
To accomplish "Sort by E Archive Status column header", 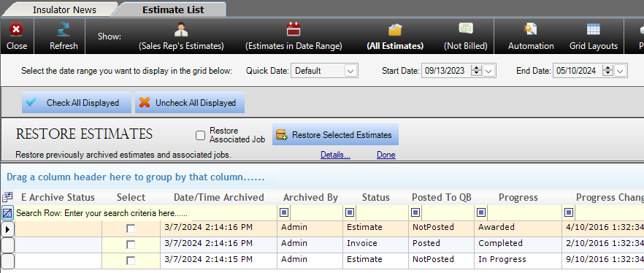I will (x=58, y=198).
